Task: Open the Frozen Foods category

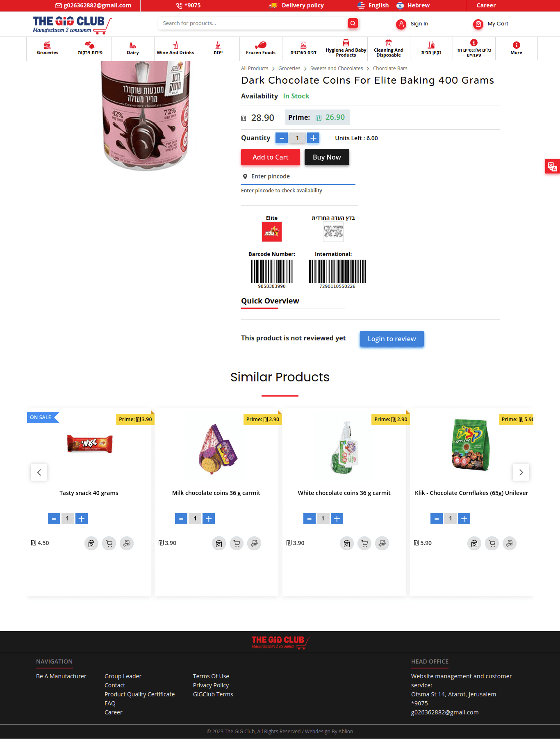Action: (261, 48)
